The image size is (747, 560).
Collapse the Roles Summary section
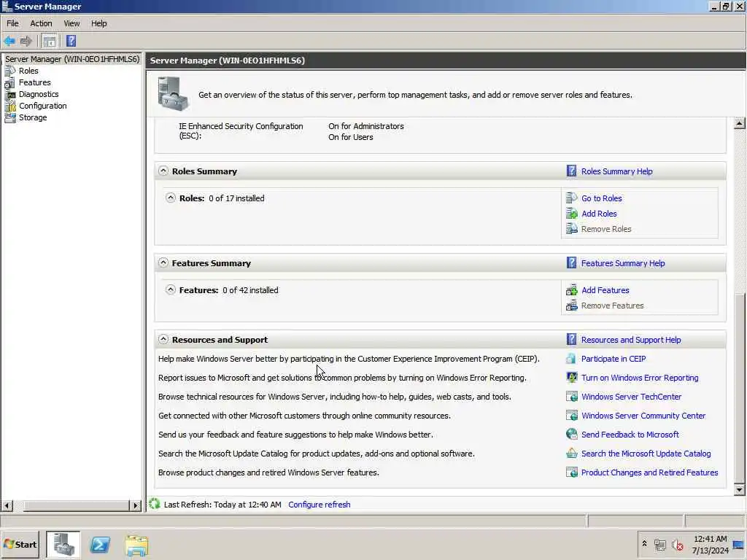pos(163,171)
